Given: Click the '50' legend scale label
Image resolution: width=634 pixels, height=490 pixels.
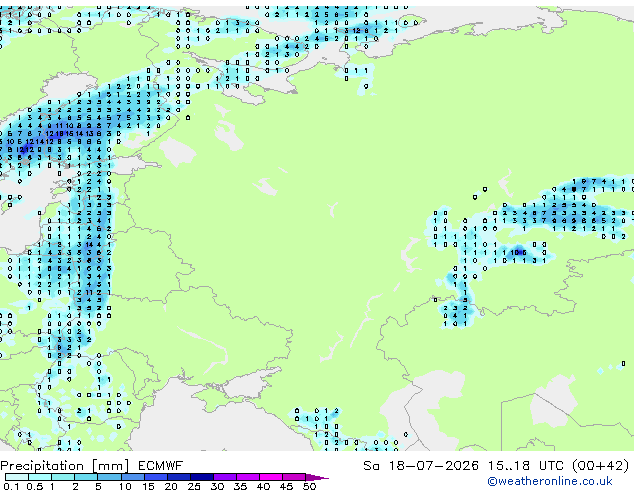Looking at the screenshot, I should click(309, 486).
